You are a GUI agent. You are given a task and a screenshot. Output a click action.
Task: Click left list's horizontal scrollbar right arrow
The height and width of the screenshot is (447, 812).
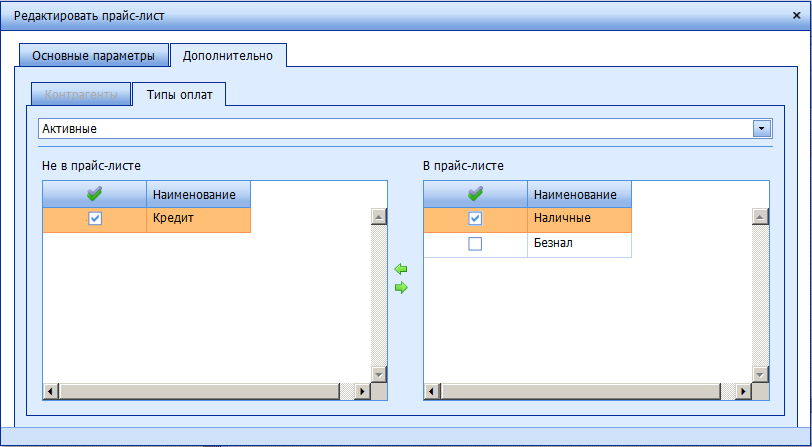362,390
